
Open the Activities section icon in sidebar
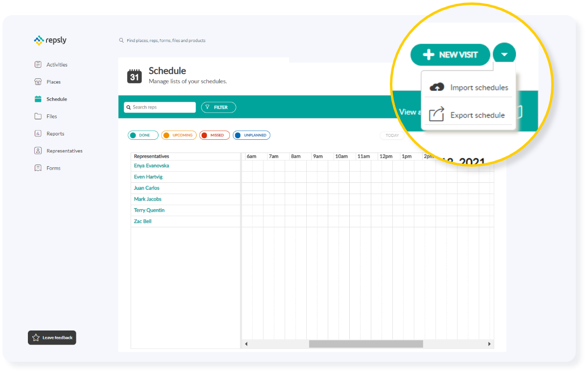coord(37,64)
